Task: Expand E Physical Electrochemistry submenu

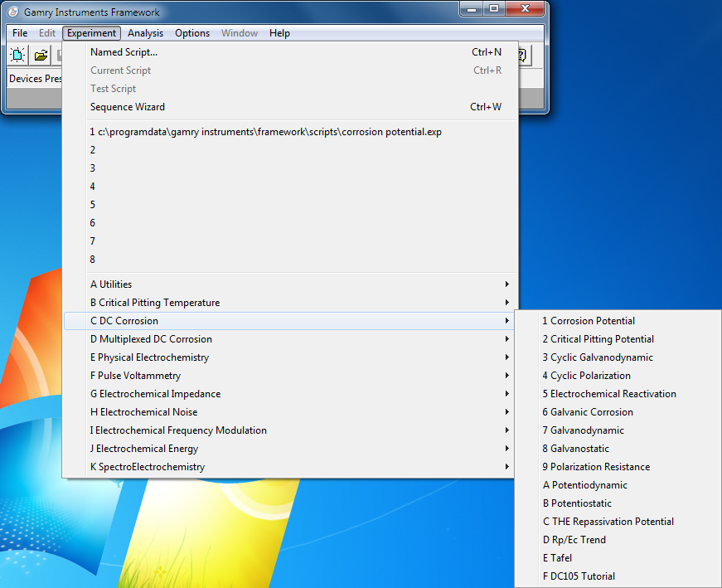Action: (x=289, y=357)
